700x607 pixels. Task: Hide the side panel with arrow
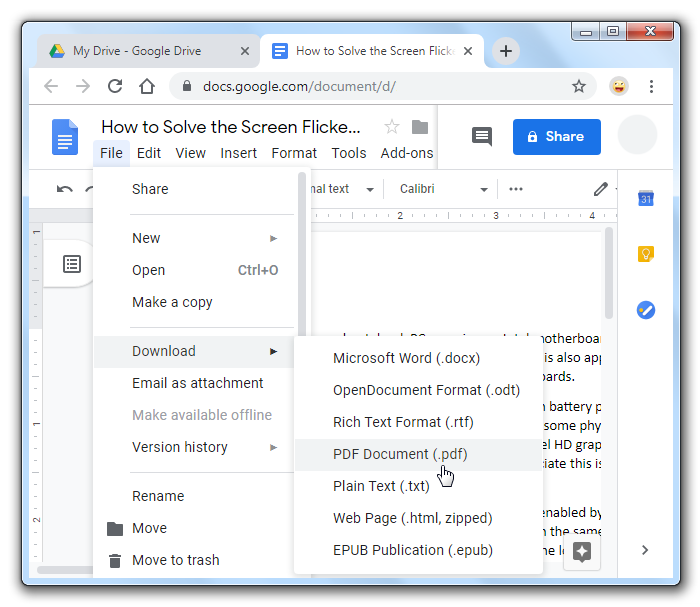tap(645, 549)
